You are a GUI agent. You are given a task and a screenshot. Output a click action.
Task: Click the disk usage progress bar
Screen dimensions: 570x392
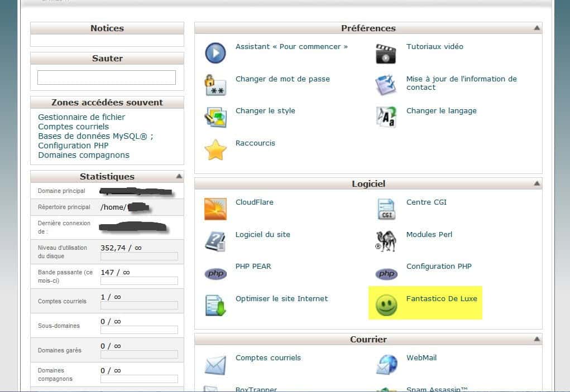coord(139,257)
